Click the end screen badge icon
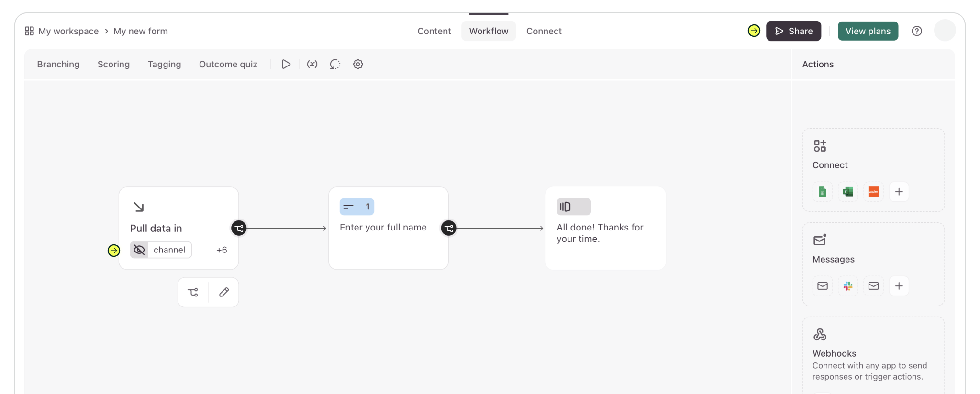This screenshot has width=980, height=394. [574, 207]
